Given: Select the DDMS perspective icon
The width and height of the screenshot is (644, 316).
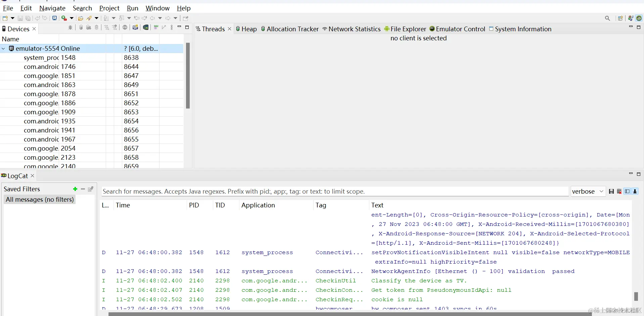Looking at the screenshot, I should coord(639,18).
